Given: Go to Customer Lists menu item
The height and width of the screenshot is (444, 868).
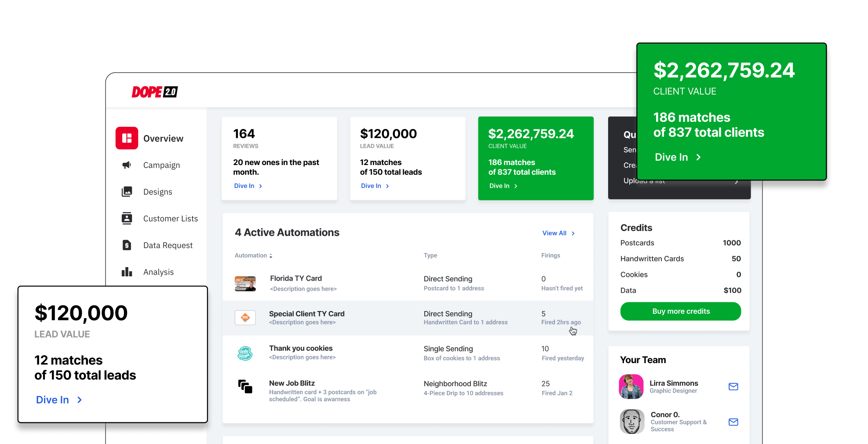Looking at the screenshot, I should (x=170, y=219).
